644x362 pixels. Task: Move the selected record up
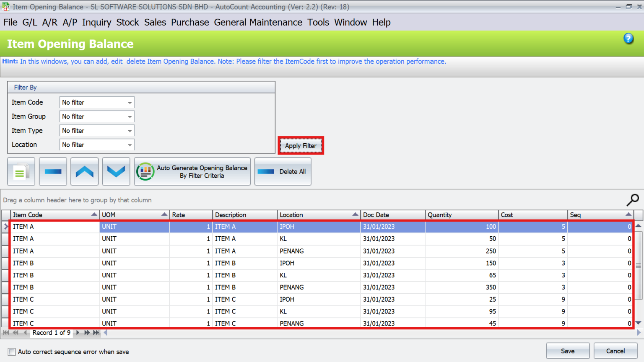[x=84, y=171]
